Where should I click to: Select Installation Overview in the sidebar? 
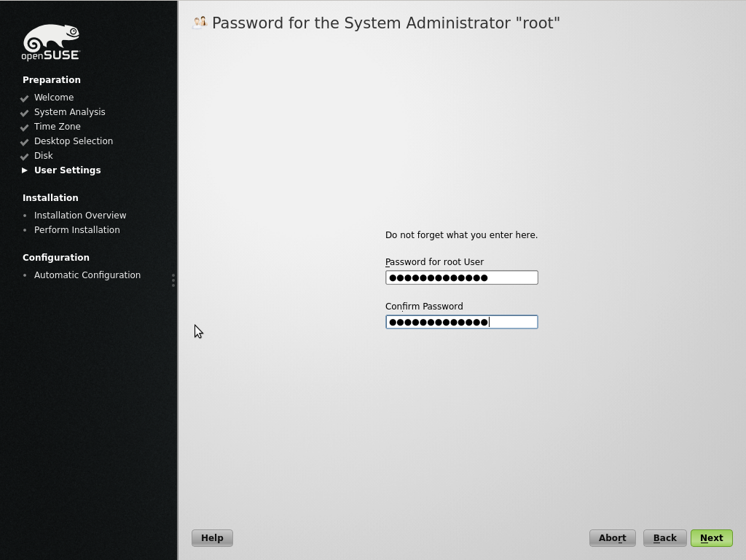(80, 216)
